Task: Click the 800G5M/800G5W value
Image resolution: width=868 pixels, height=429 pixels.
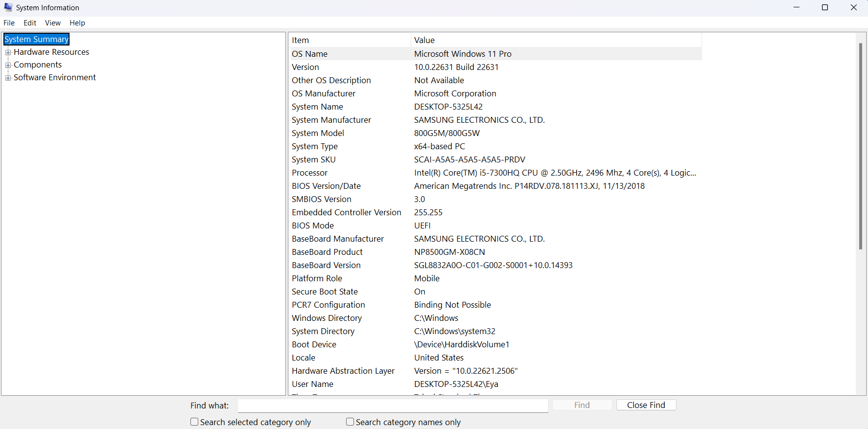Action: pos(447,133)
